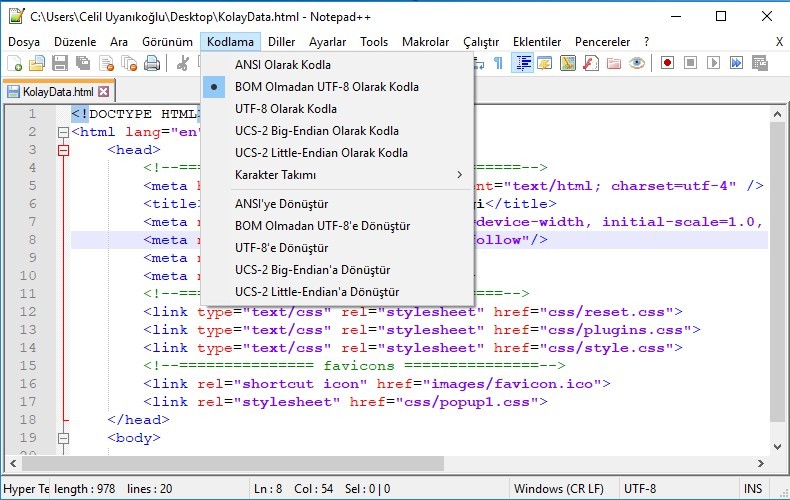Image resolution: width=790 pixels, height=500 pixels.
Task: Select UCS-2 Big-Endian Olarak Kodla
Action: click(337, 131)
